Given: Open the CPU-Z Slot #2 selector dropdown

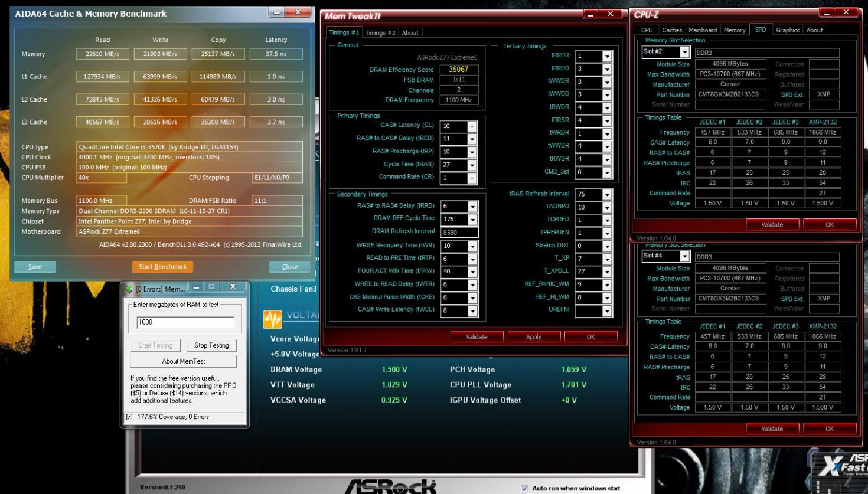Looking at the screenshot, I should coord(685,52).
